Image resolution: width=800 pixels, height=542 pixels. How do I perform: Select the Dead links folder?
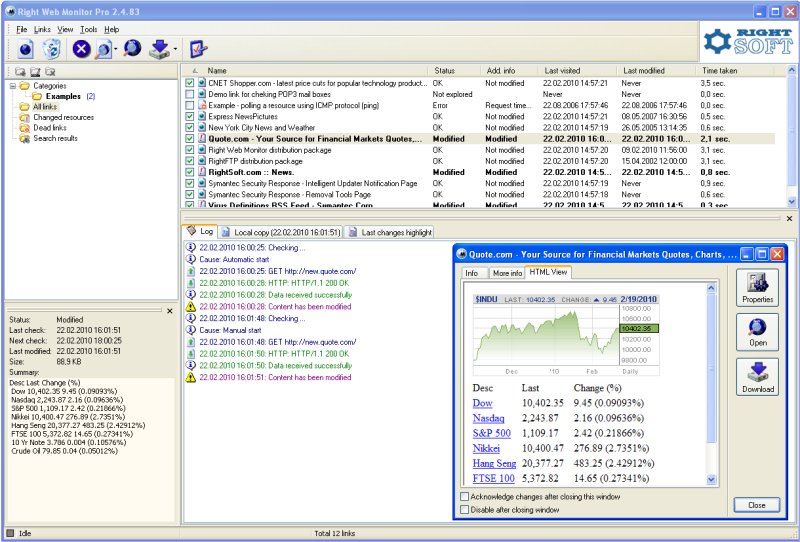coord(49,128)
